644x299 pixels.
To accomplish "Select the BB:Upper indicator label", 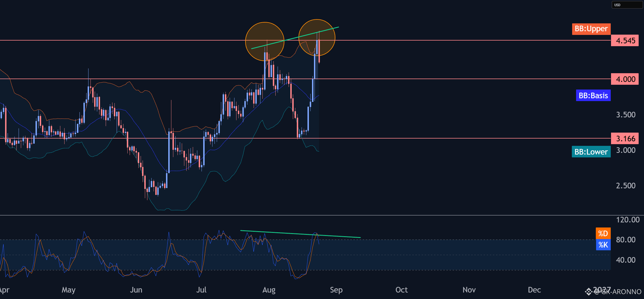I will (591, 29).
